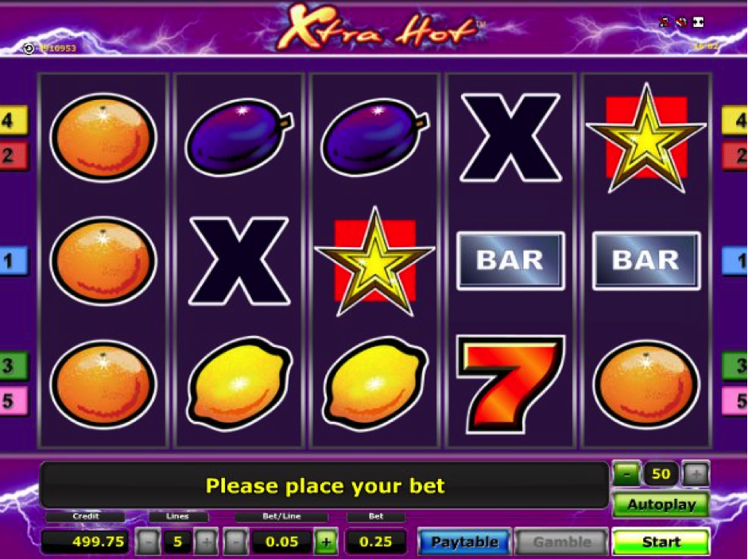
Task: Toggle the music mute icon
Action: tap(665, 21)
